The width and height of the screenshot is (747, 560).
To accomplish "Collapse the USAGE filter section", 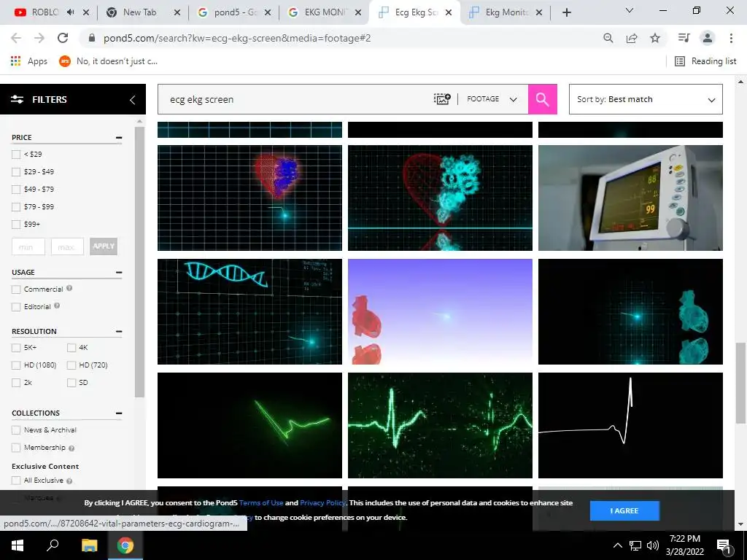I will [x=119, y=273].
